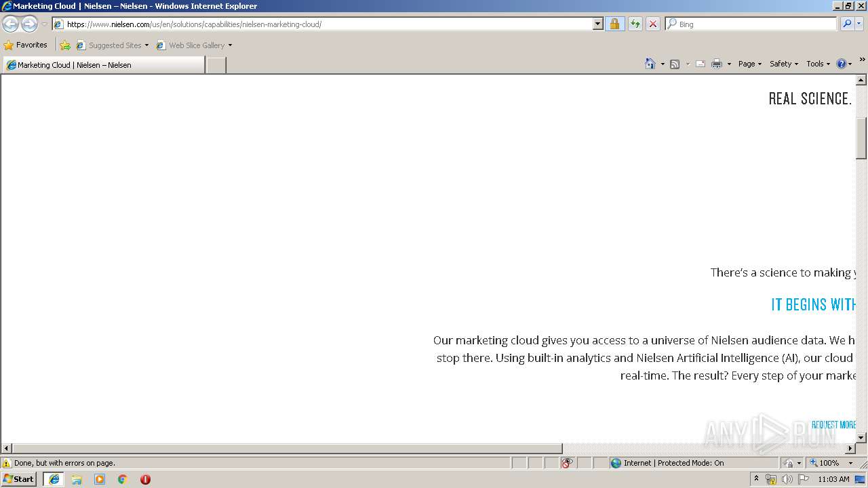Open the Safety menu
The width and height of the screenshot is (868, 488).
click(784, 64)
